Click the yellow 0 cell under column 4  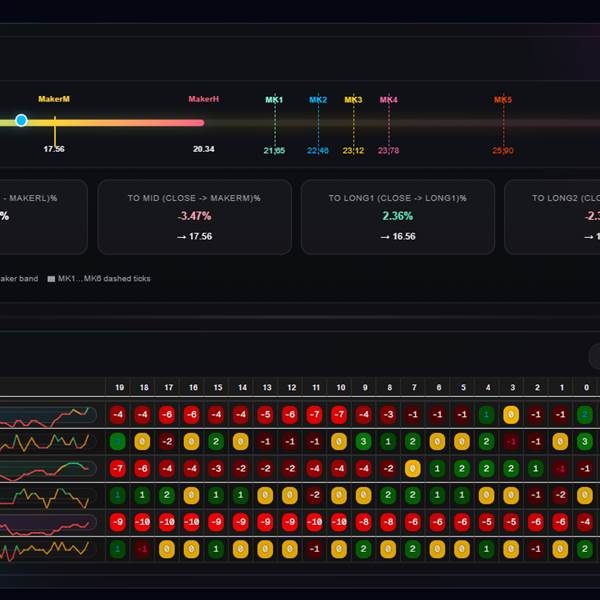[x=486, y=495]
